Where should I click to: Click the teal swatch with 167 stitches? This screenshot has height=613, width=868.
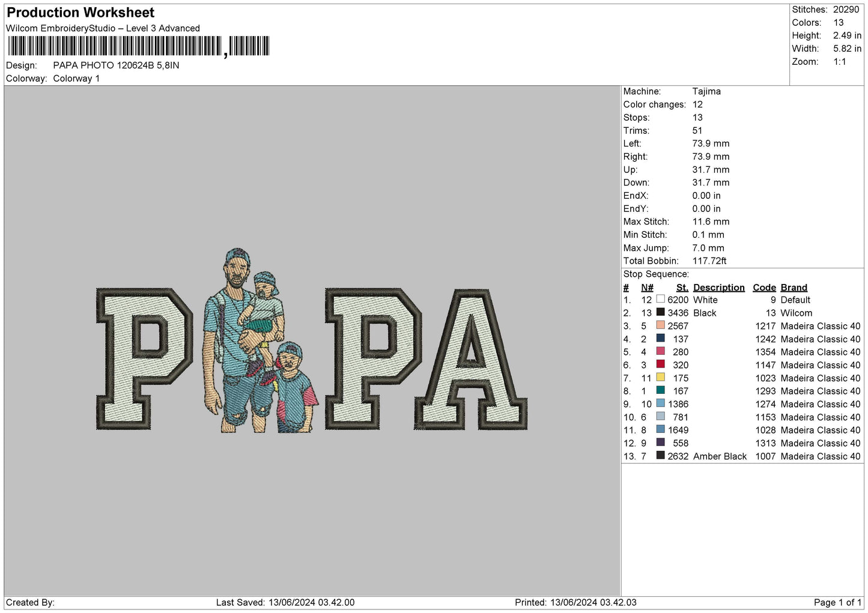[x=660, y=391]
